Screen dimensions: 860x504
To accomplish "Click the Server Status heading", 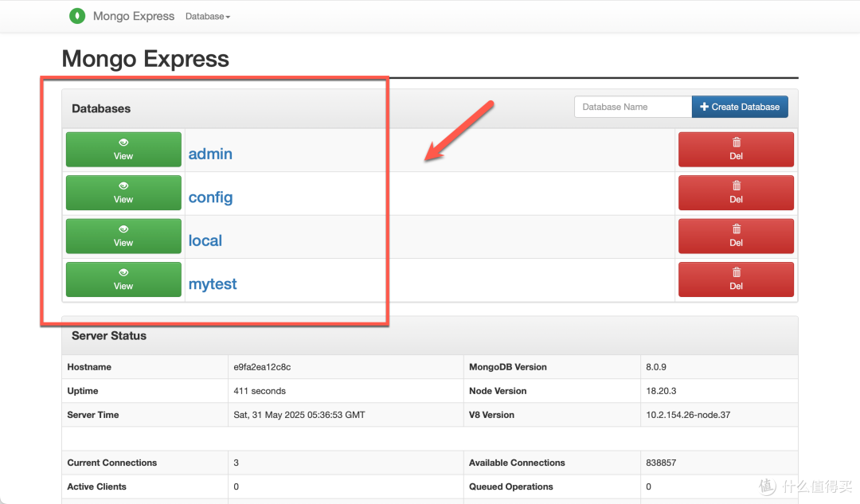I will (x=108, y=336).
